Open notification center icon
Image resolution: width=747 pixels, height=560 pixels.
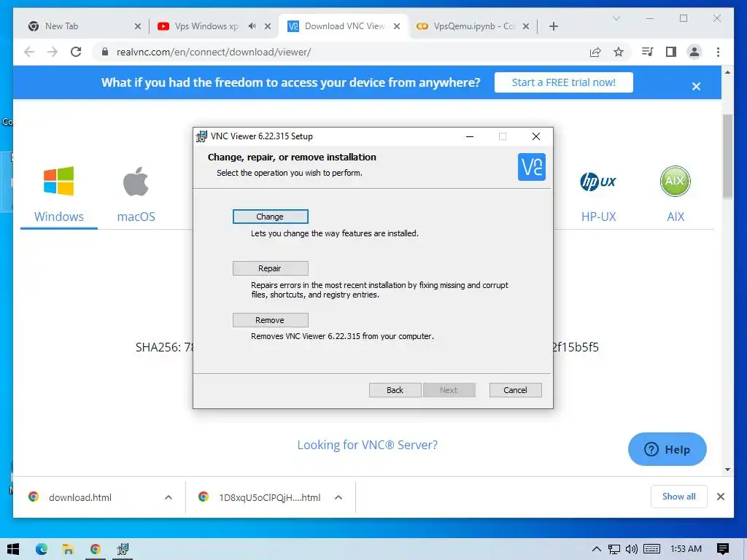[x=723, y=549]
